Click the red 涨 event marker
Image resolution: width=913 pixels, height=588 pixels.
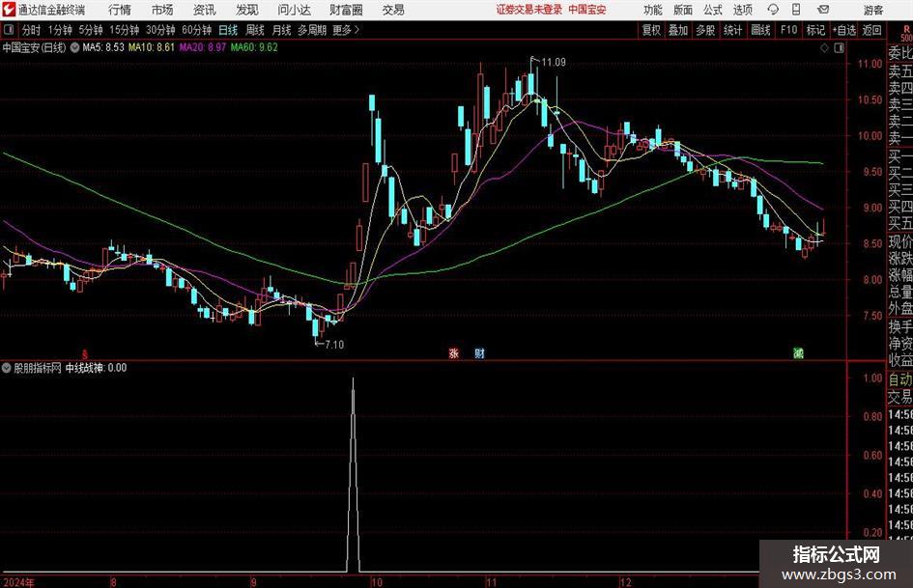click(453, 352)
